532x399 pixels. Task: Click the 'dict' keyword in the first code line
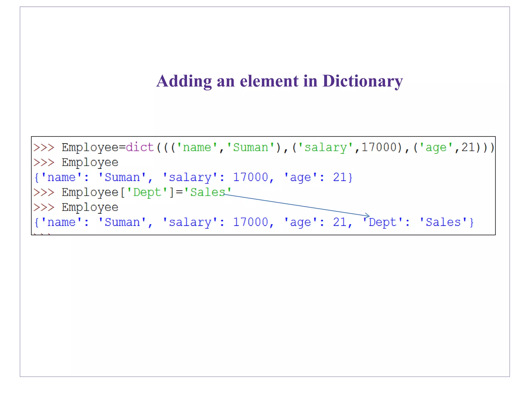coord(140,147)
